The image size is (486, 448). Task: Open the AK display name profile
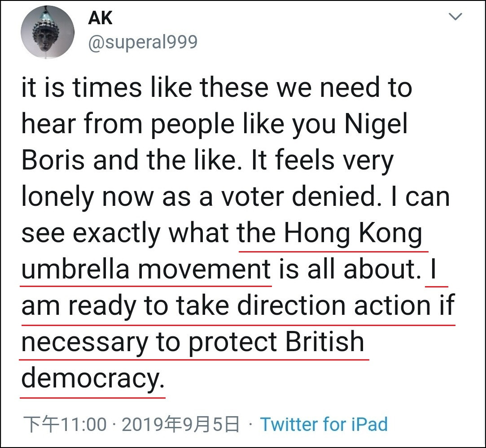tap(100, 18)
